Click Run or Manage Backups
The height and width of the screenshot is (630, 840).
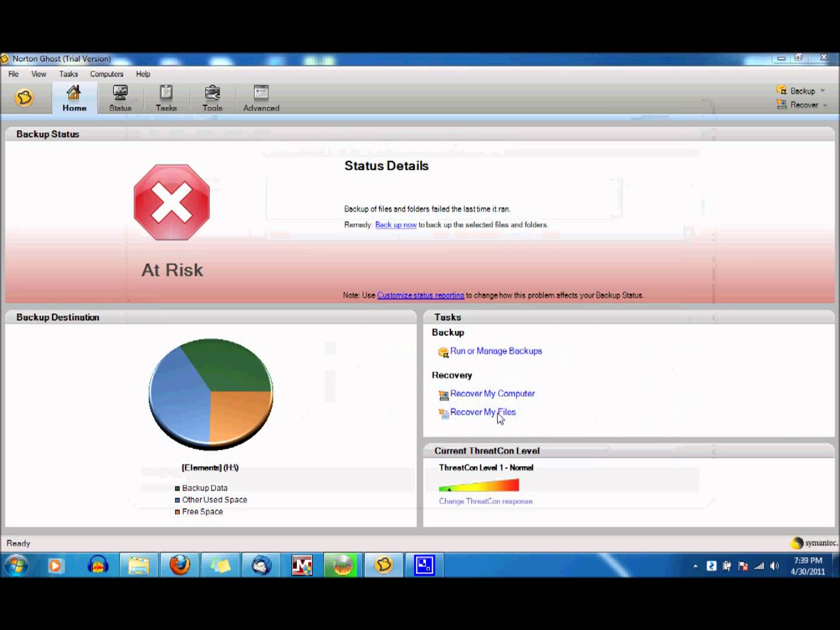pos(496,351)
